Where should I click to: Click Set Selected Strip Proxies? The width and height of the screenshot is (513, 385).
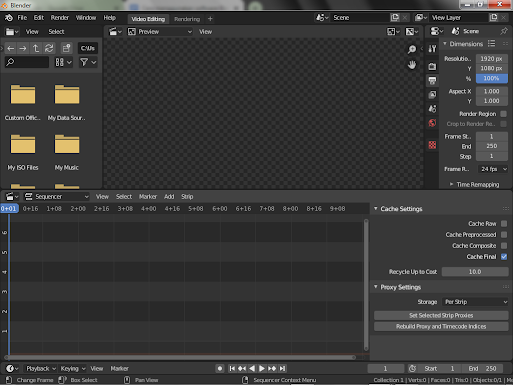441,315
